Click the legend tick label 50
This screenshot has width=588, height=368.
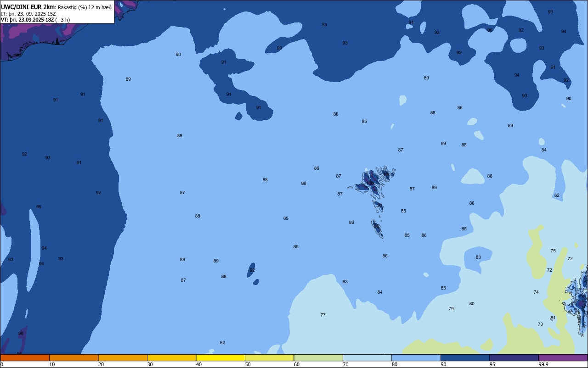(x=248, y=364)
